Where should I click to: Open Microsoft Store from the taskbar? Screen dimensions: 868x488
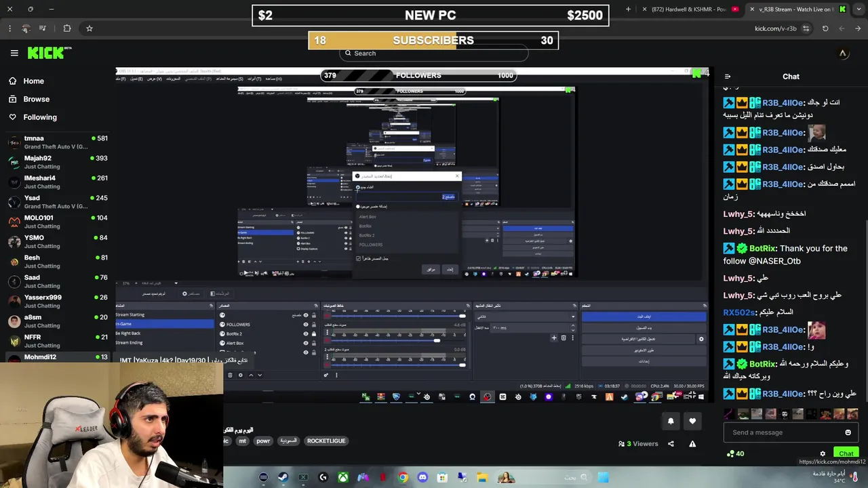point(443,477)
